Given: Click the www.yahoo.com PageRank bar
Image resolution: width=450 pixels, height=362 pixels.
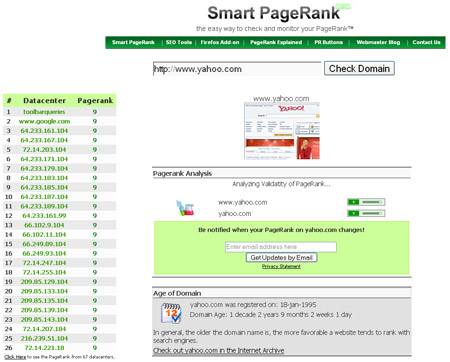Looking at the screenshot, I should point(366,202).
